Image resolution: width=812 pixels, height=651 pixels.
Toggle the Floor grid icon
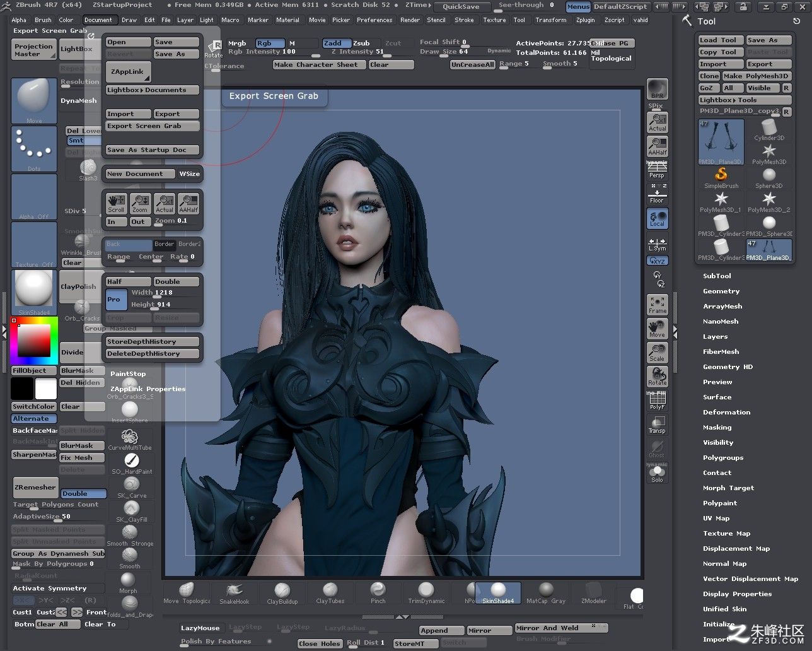tap(657, 195)
